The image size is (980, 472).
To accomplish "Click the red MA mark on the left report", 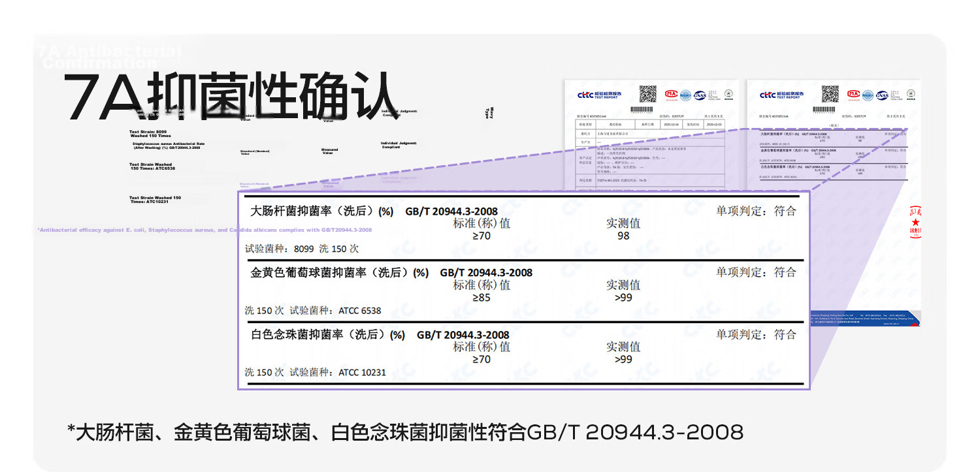I will (670, 95).
